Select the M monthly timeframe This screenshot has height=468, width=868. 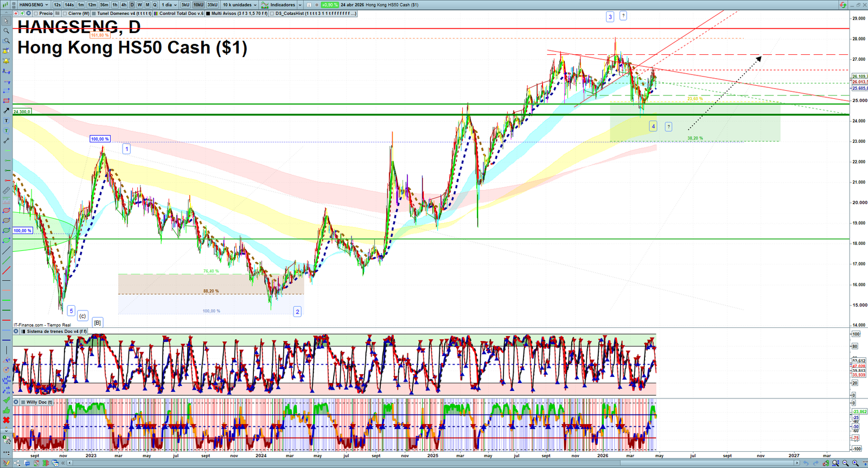tap(147, 5)
